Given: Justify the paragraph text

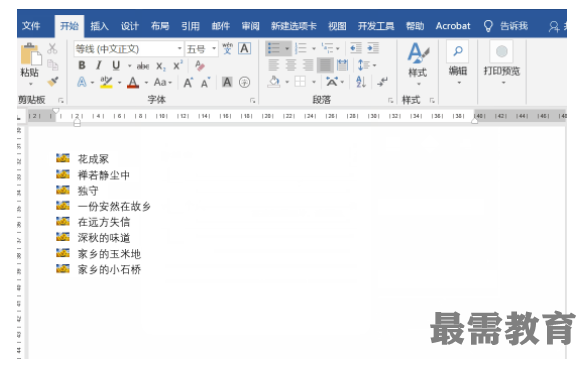Looking at the screenshot, I should click(x=325, y=65).
